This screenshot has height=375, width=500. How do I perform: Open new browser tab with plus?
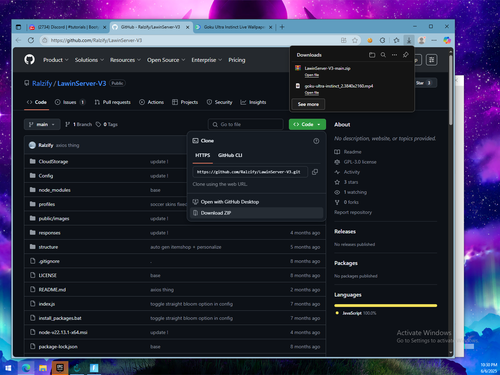[282, 27]
